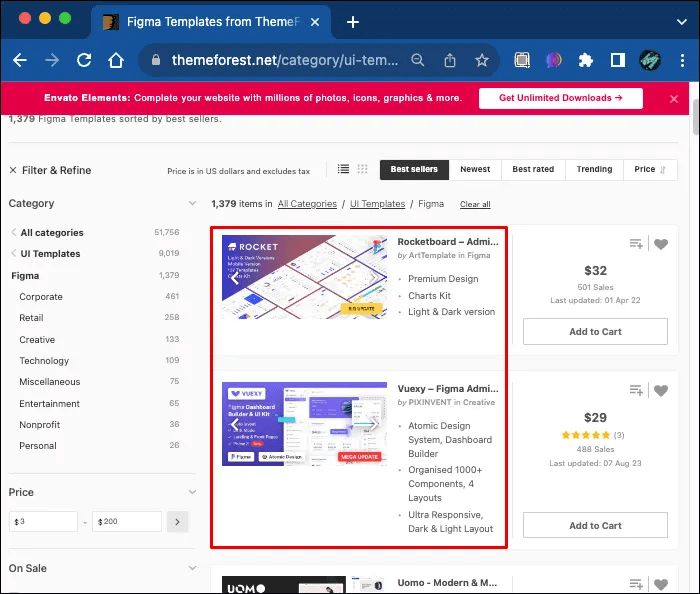700x594 pixels.
Task: Select the Figma category
Action: click(x=25, y=276)
